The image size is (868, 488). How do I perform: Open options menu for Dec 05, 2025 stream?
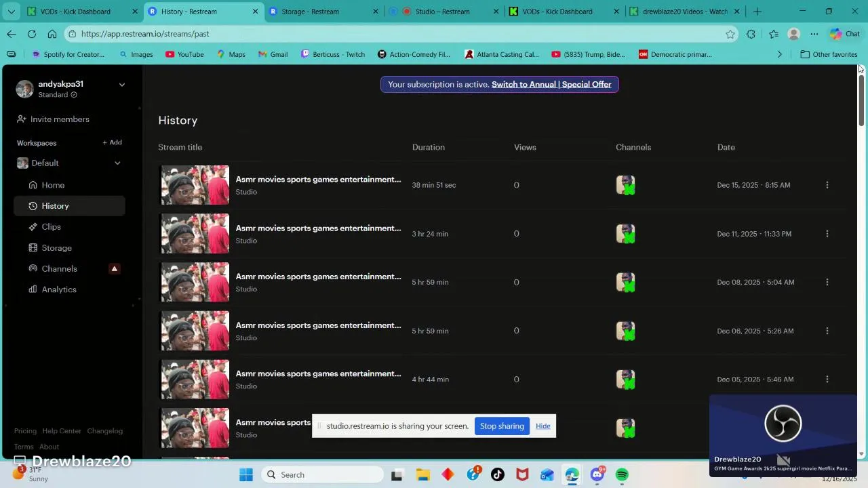click(827, 380)
